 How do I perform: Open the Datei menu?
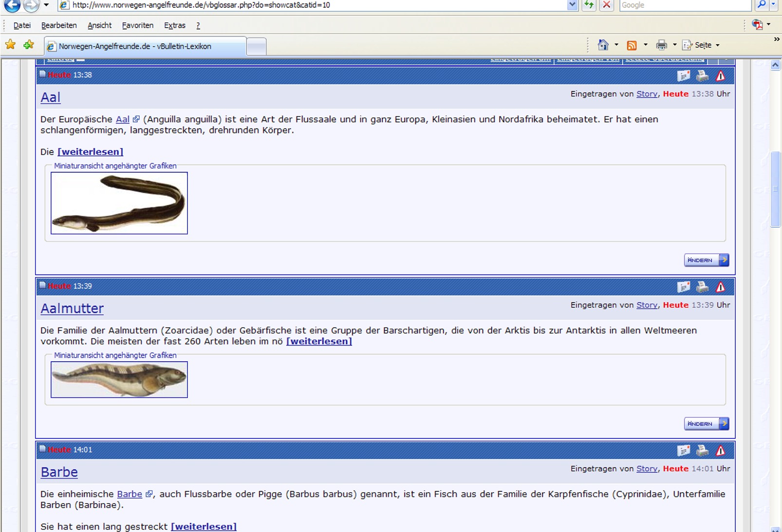coord(22,25)
